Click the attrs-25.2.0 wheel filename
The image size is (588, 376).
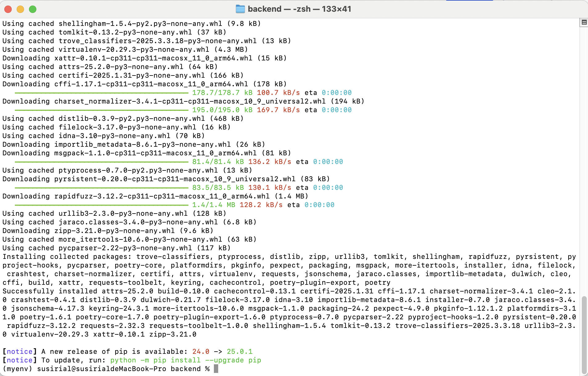pos(121,67)
